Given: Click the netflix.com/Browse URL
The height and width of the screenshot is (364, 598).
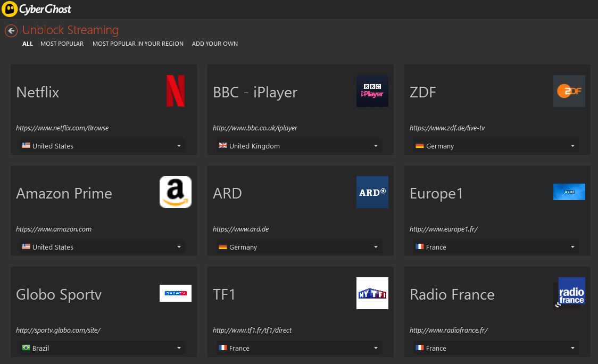Looking at the screenshot, I should (62, 128).
